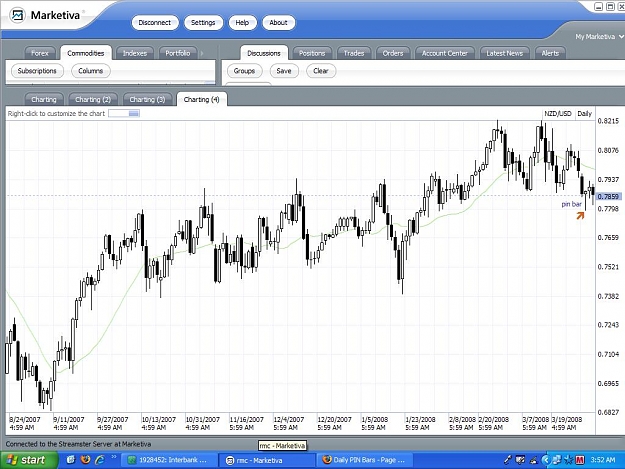Switch to the Alerts tab
The width and height of the screenshot is (625, 469).
[550, 53]
